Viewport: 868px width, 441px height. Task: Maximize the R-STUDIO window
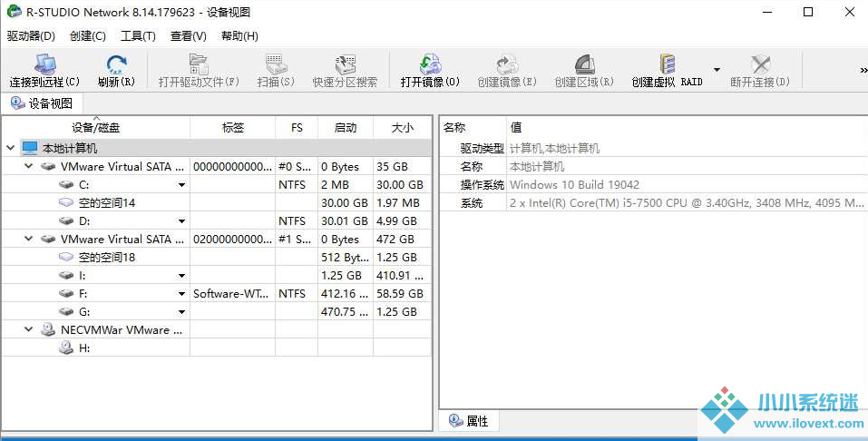808,12
